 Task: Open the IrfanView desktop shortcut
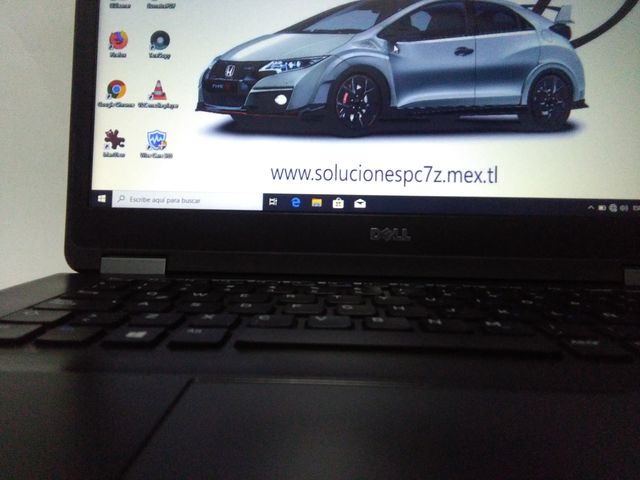click(114, 143)
